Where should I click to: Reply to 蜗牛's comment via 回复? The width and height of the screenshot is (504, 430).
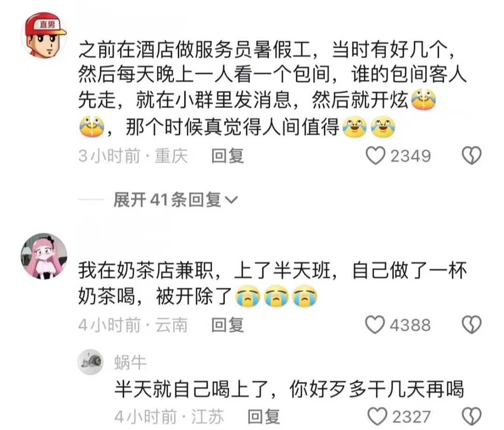click(264, 417)
